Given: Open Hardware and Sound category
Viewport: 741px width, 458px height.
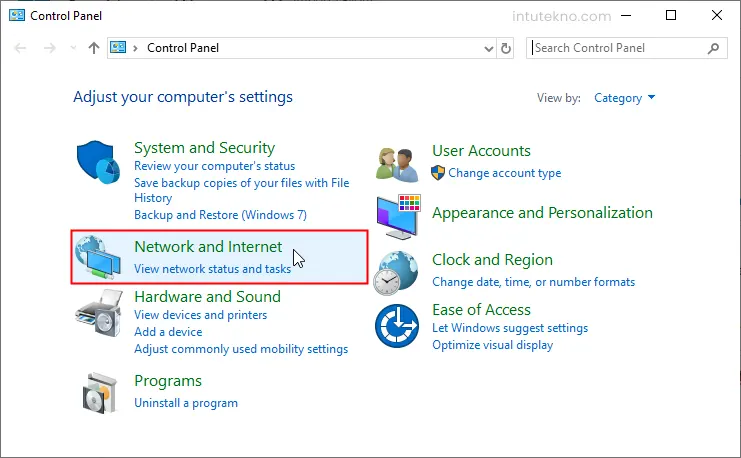Looking at the screenshot, I should pyautogui.click(x=207, y=296).
